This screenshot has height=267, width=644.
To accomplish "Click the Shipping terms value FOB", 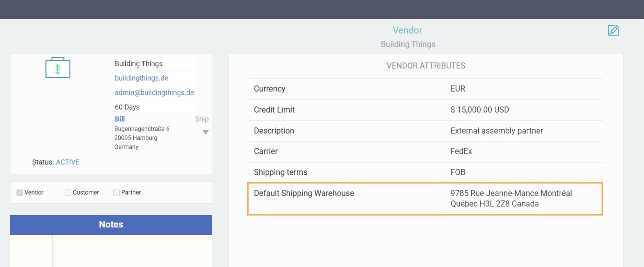I will coord(458,172).
